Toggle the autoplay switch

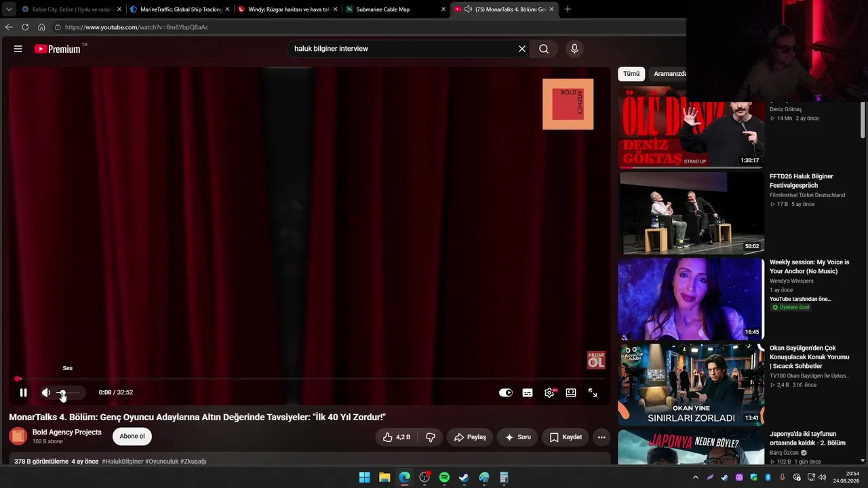[x=506, y=392]
